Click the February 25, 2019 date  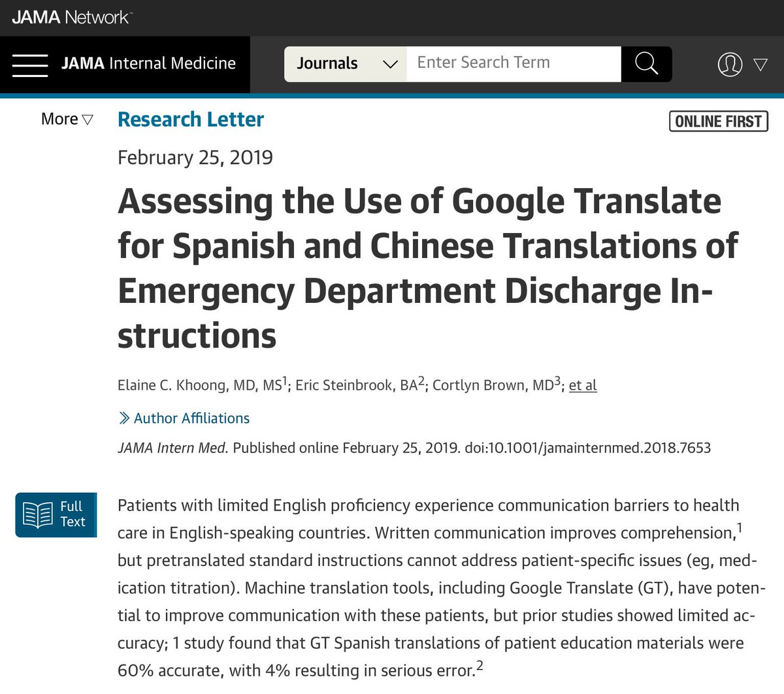[x=195, y=157]
